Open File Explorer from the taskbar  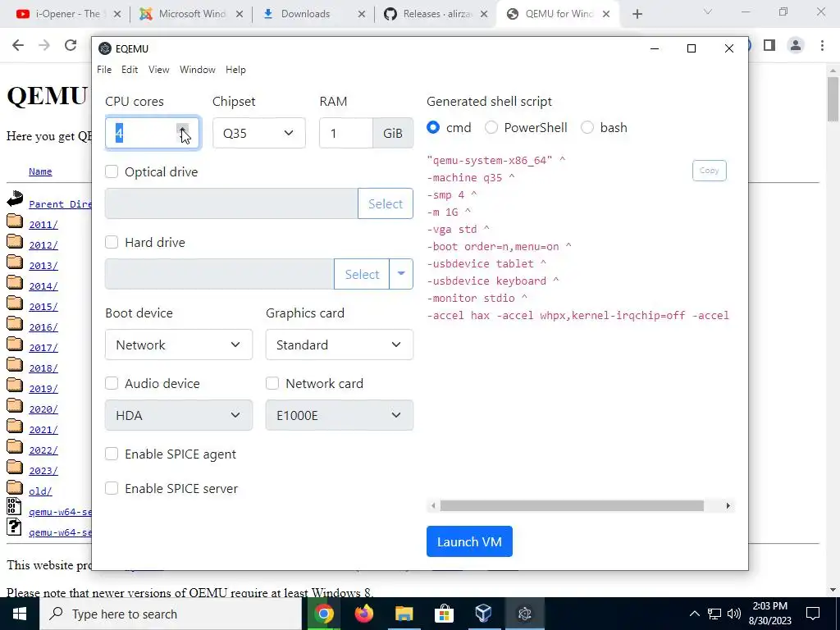click(404, 614)
